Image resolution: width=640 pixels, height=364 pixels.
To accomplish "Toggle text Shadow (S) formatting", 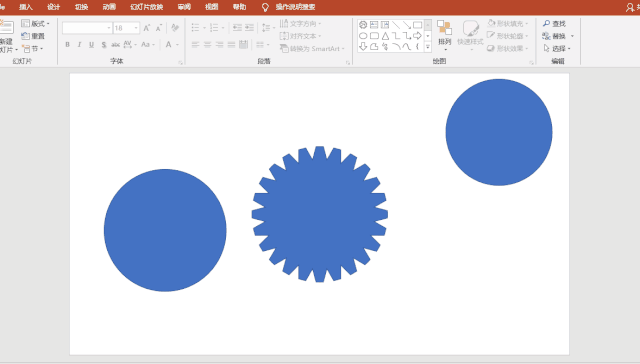I will coord(104,44).
